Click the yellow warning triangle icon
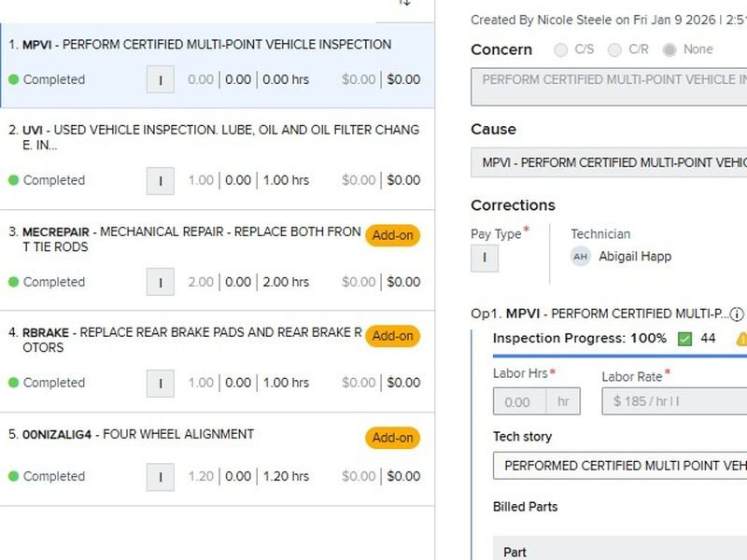 click(x=741, y=339)
